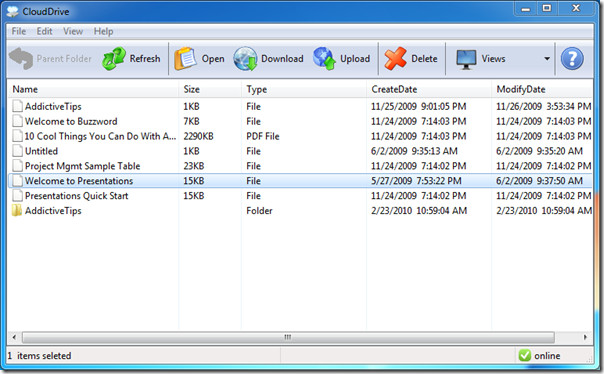Click the yellow AddictiveTips folder icon
Screen dimensions: 604x374
[17, 210]
